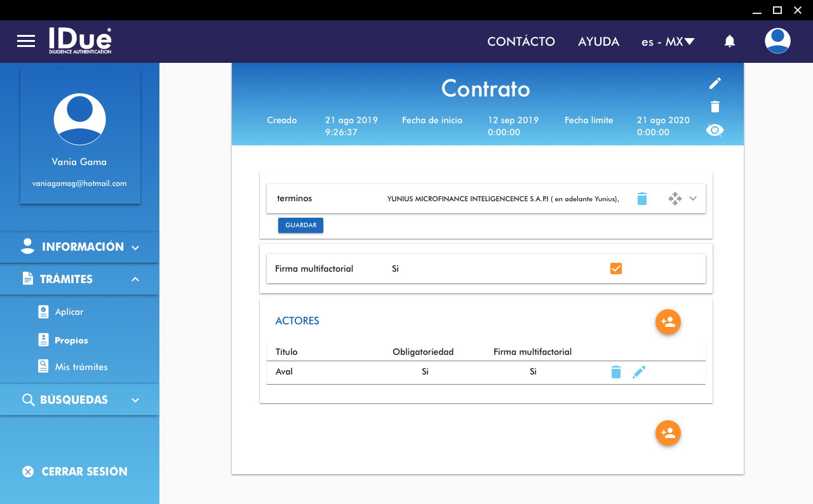This screenshot has width=813, height=504.
Task: Edit the Contrato with the pencil icon
Action: [x=715, y=83]
